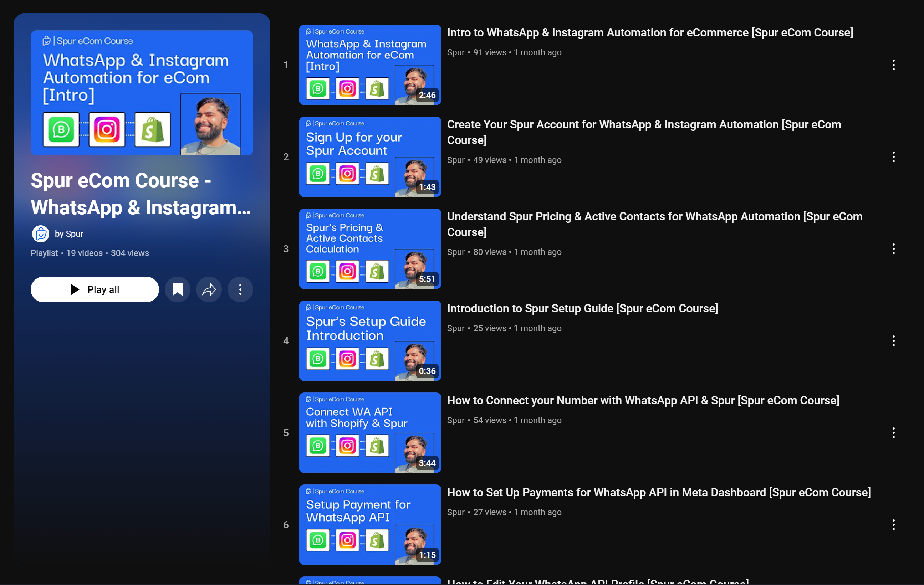The image size is (924, 585).
Task: Click the three-dot menu icon on video 4
Action: (894, 341)
